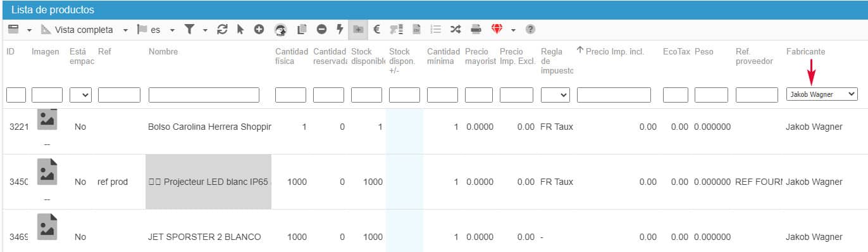The height and width of the screenshot is (252, 868).
Task: Open the dropdown arrow beside red gem
Action: click(x=513, y=30)
